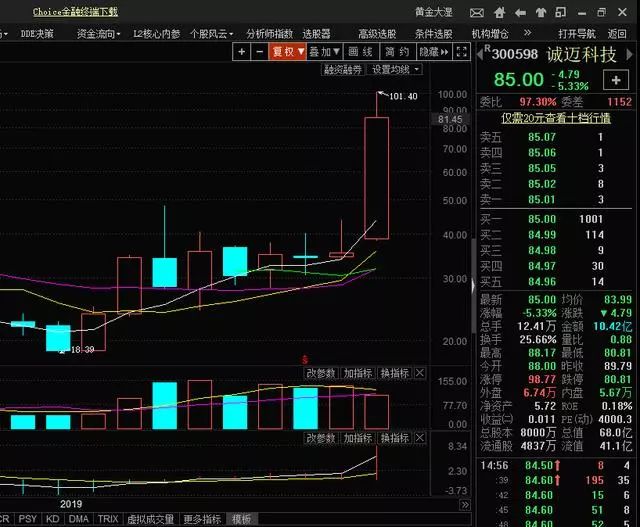Close the volume indicator panel
The height and width of the screenshot is (527, 640).
[420, 373]
